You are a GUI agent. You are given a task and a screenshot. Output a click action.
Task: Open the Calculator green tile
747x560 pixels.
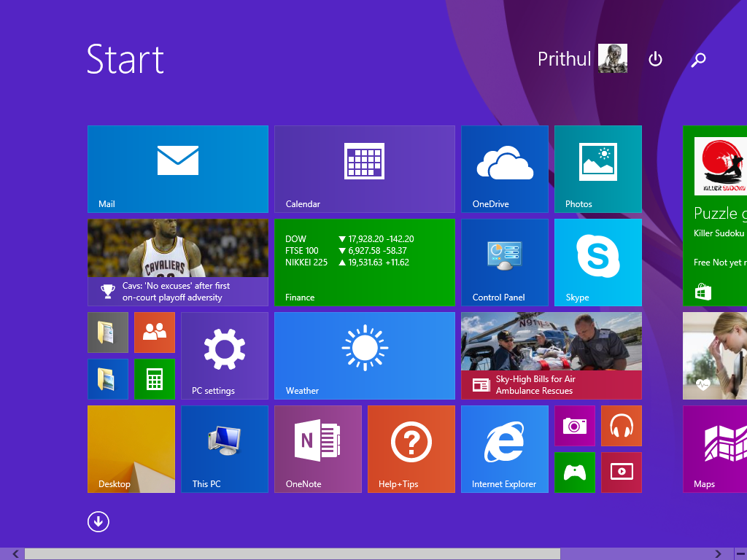[155, 379]
